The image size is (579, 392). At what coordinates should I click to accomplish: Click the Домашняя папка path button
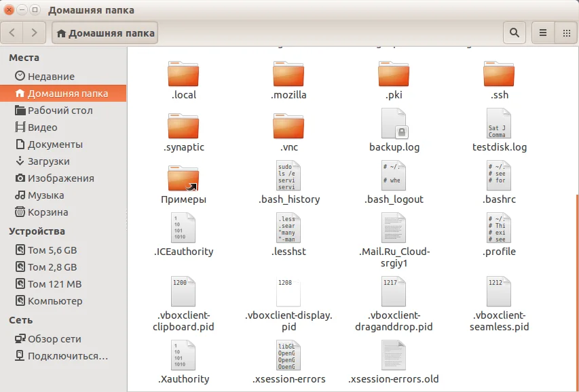point(105,33)
